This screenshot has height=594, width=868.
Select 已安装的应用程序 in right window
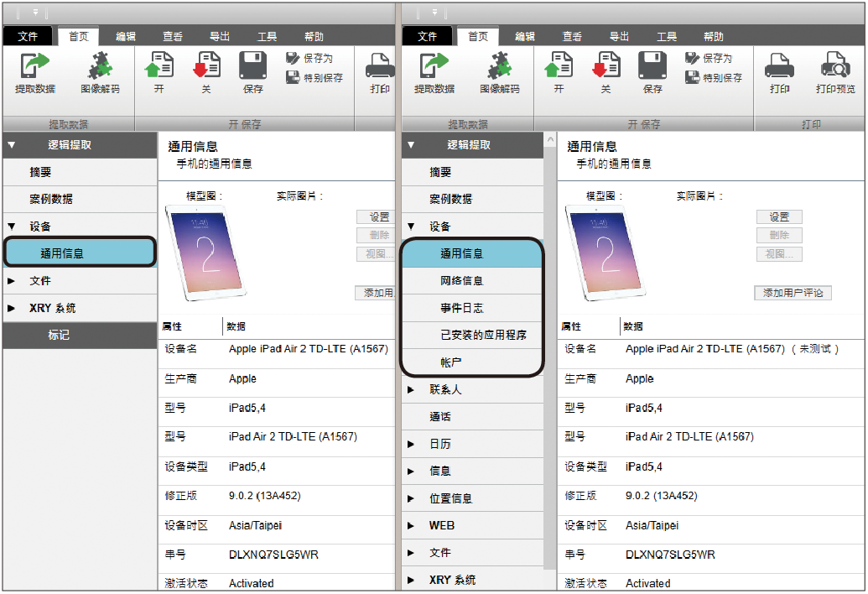[x=471, y=335]
